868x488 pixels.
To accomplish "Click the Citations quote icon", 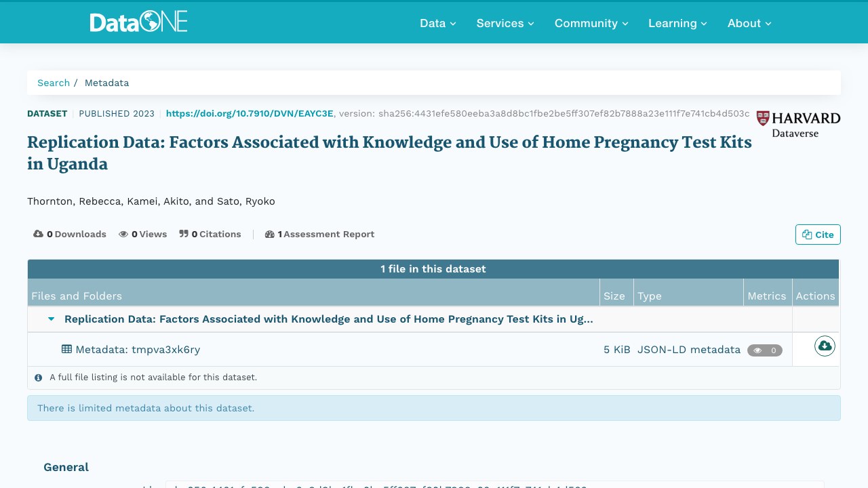I will [x=184, y=235].
